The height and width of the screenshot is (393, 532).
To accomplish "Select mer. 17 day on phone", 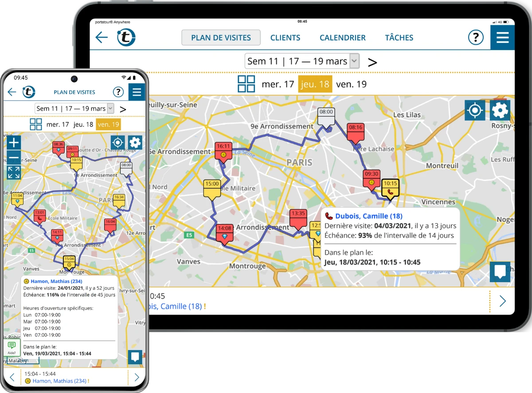I will click(58, 124).
